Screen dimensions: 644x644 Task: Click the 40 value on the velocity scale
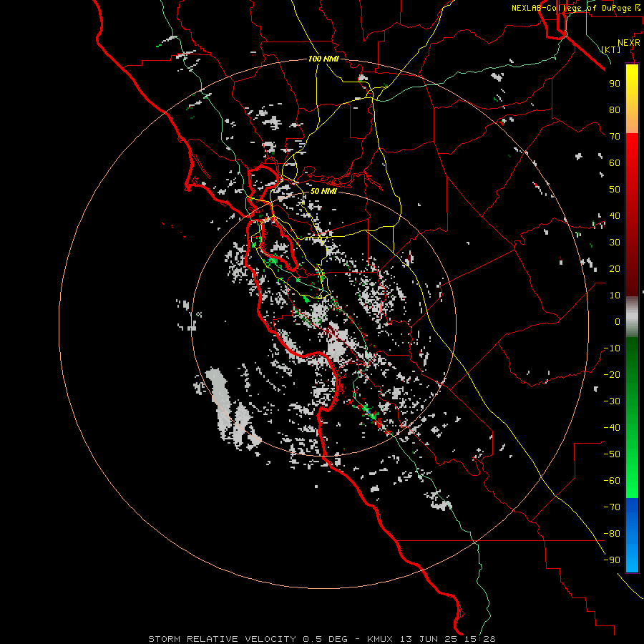tap(615, 215)
